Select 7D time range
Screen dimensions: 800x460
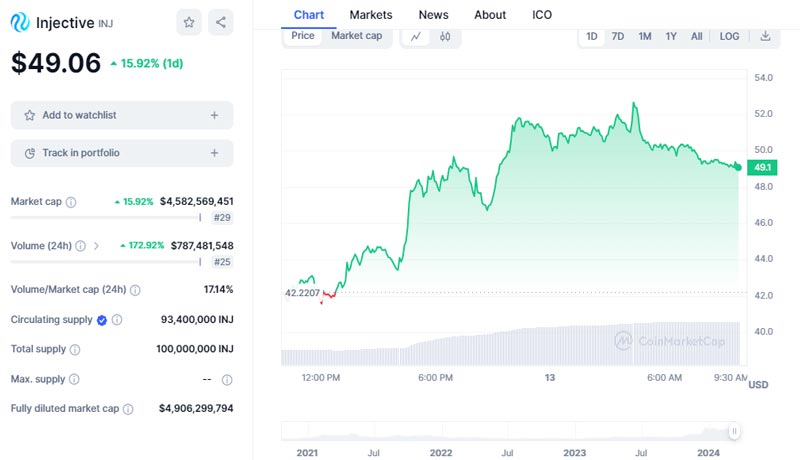pos(618,36)
